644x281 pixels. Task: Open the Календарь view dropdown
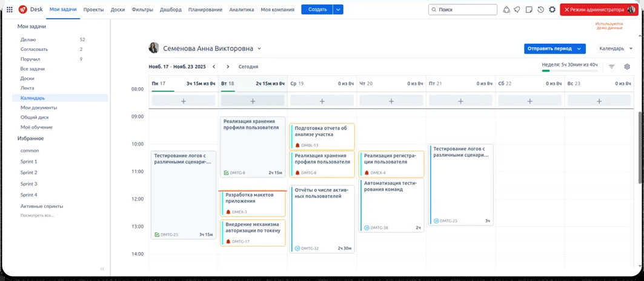click(614, 48)
